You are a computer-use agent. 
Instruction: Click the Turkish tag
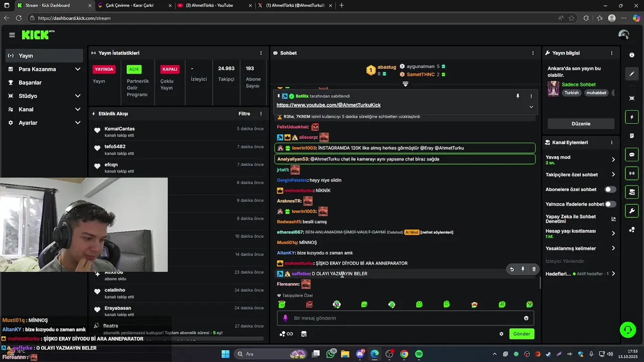[x=572, y=93]
